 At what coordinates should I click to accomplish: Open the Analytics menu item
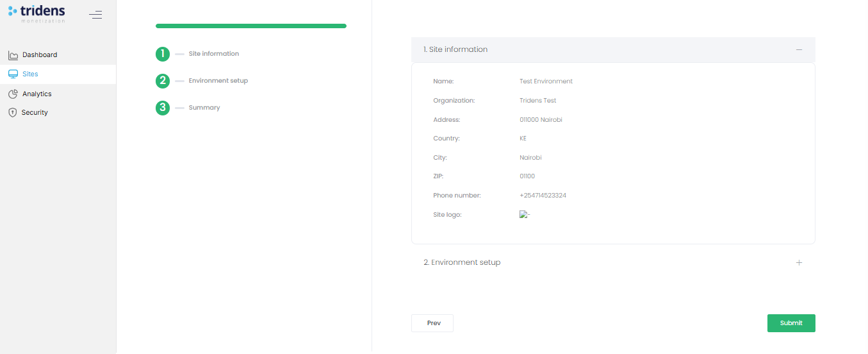[x=58, y=94]
